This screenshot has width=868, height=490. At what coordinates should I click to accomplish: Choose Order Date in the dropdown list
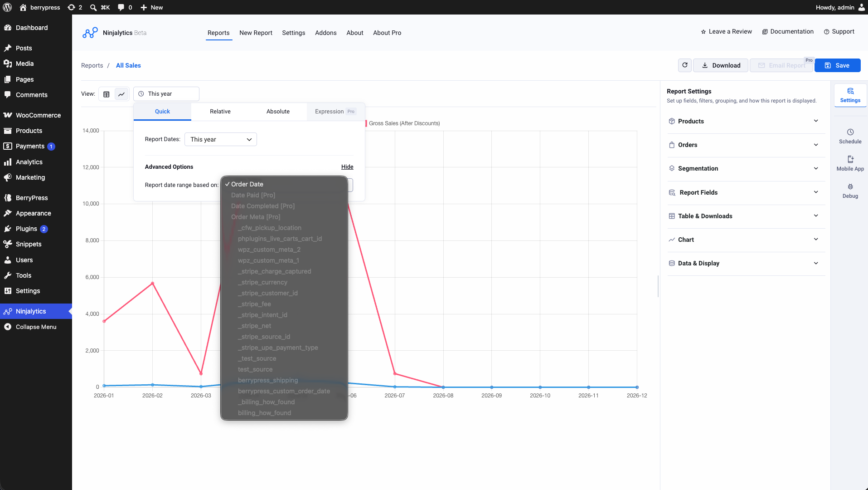click(284, 184)
